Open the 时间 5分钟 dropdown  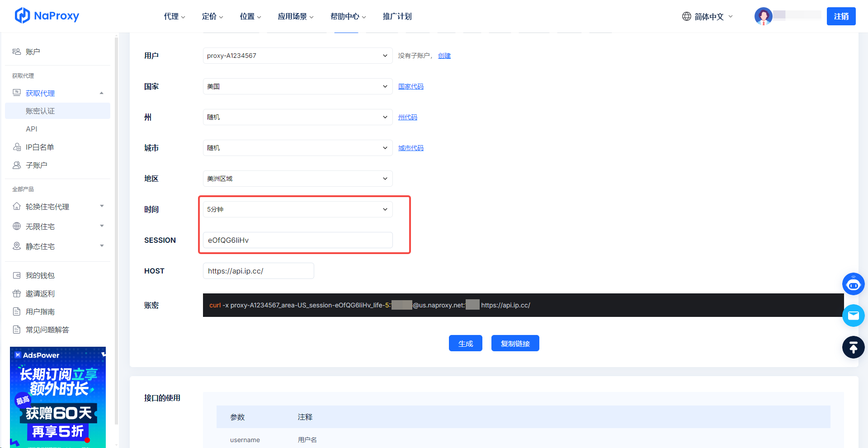click(297, 209)
